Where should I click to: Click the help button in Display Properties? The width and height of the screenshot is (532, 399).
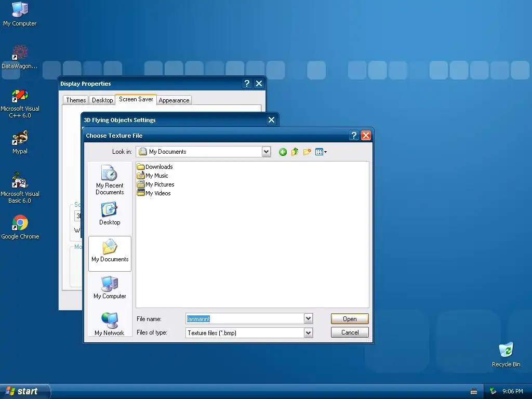click(247, 84)
